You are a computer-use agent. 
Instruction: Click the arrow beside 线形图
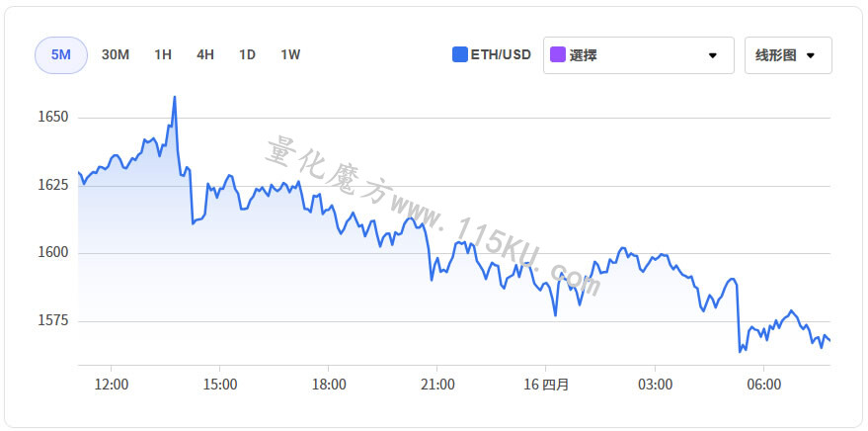tap(811, 55)
